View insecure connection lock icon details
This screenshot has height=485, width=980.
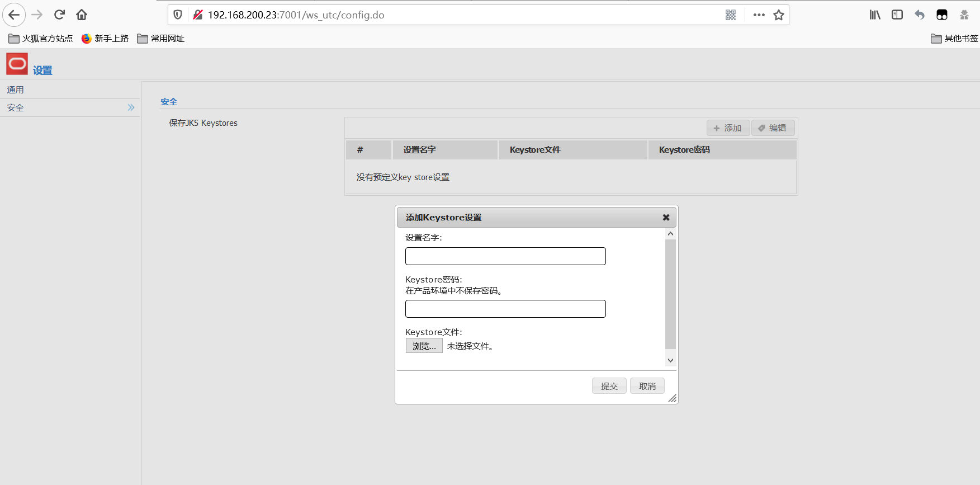pyautogui.click(x=197, y=15)
